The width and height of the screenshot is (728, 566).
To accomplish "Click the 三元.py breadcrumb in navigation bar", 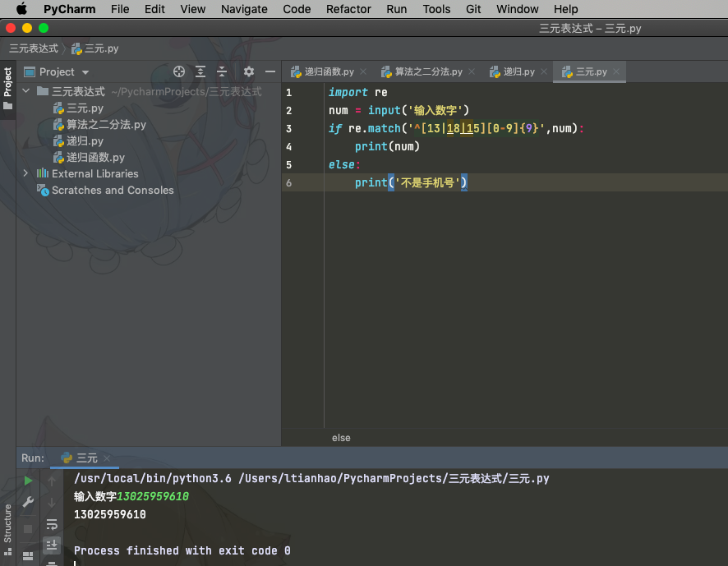I will 95,48.
